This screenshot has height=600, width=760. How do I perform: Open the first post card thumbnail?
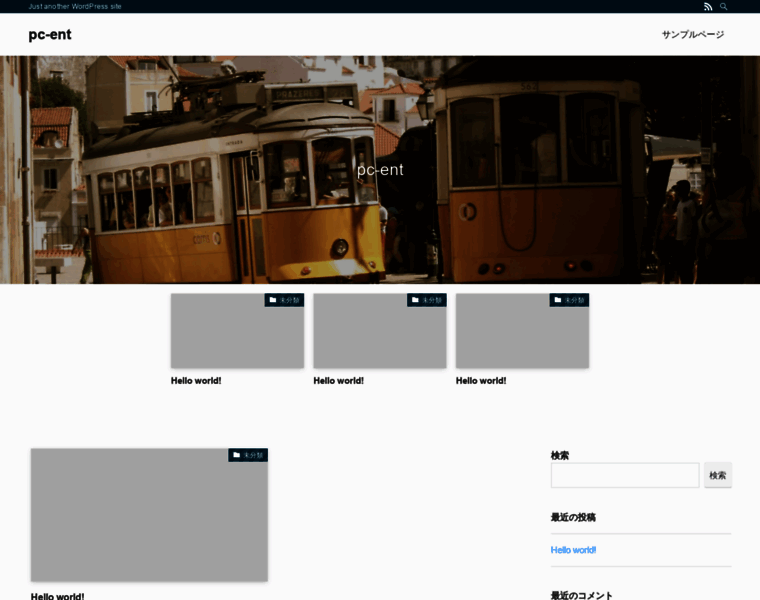click(x=237, y=335)
